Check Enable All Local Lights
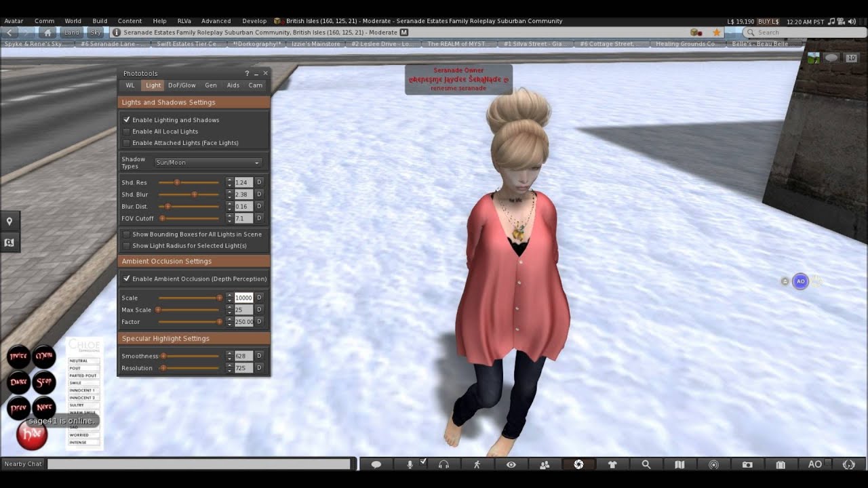868x488 pixels. point(126,131)
